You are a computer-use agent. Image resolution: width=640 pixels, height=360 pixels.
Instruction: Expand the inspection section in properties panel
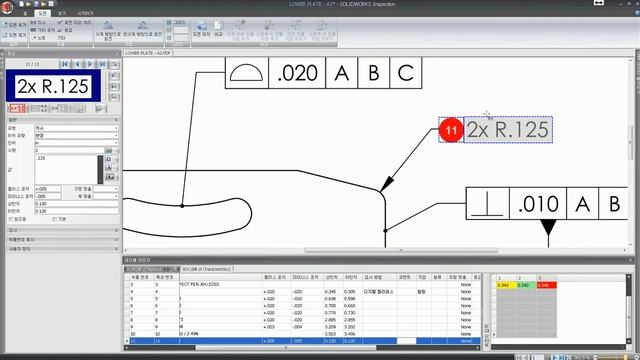click(x=63, y=230)
